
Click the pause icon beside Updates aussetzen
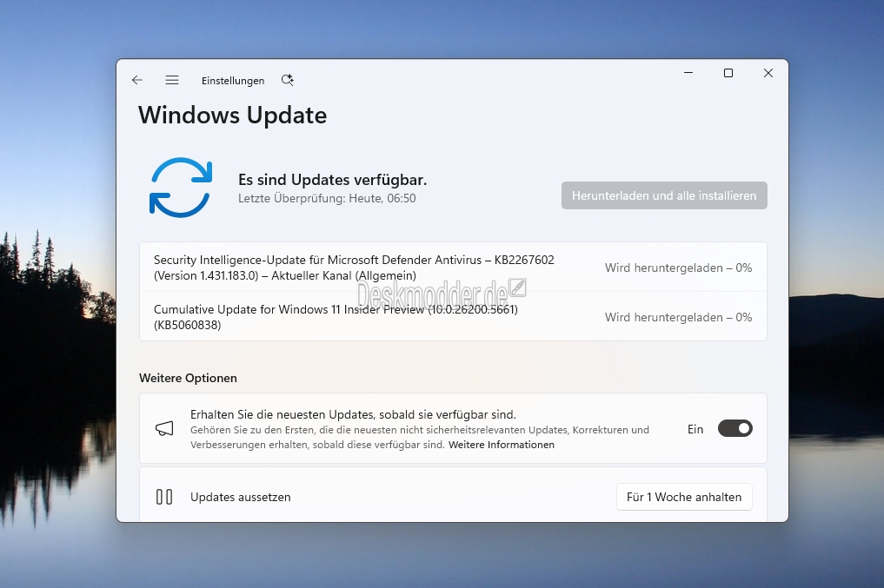coord(164,497)
